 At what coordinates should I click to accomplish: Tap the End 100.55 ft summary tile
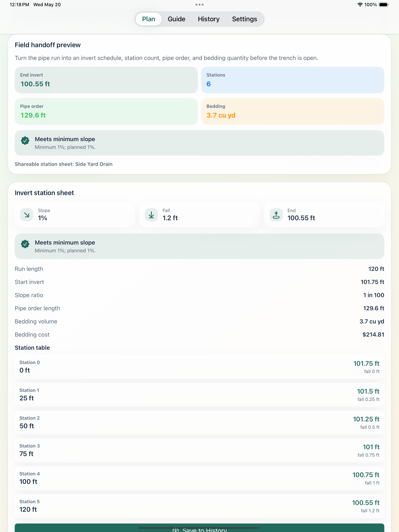pos(324,215)
